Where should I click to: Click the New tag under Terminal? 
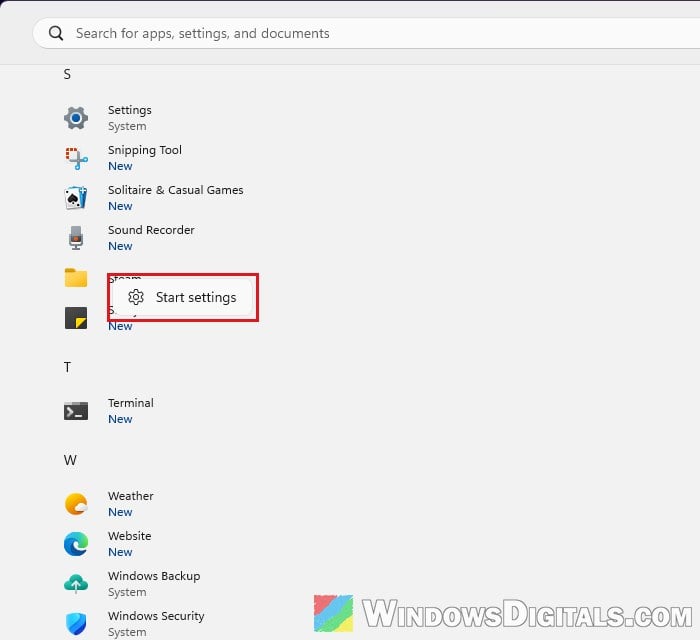click(x=120, y=419)
